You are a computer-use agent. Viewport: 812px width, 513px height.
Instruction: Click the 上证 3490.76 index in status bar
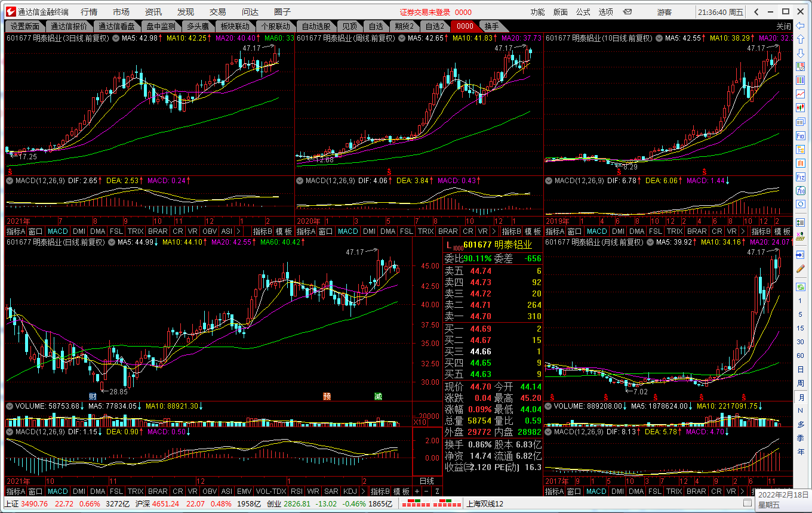pyautogui.click(x=26, y=504)
